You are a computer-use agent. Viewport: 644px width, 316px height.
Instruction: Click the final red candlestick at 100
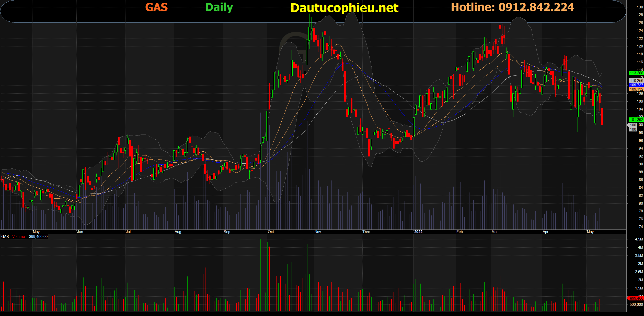602,116
